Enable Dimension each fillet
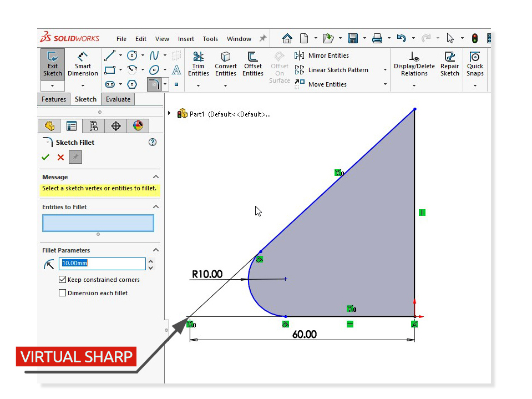The image size is (532, 399). (x=62, y=292)
